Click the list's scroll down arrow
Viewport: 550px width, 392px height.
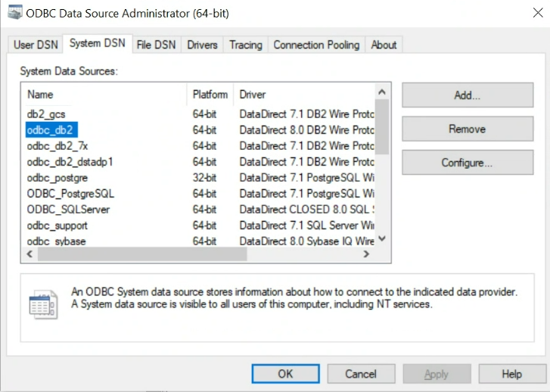(x=382, y=238)
